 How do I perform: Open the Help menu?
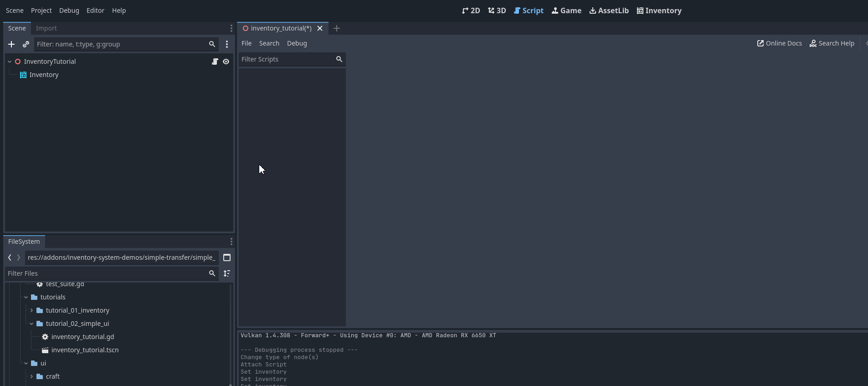click(119, 10)
